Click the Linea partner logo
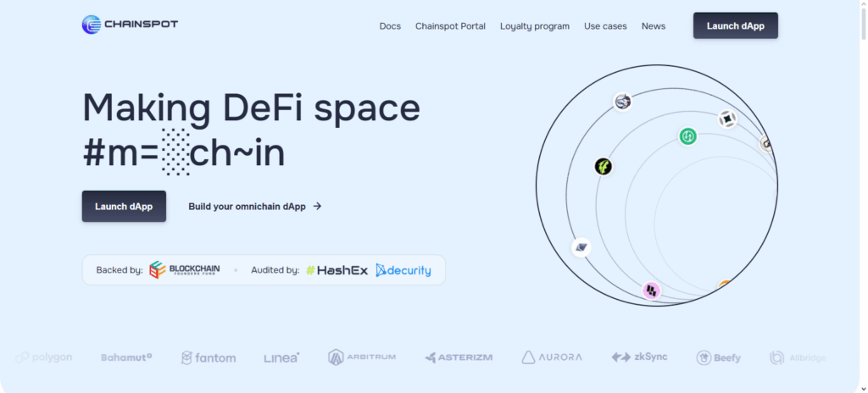Viewport: 868px width, 393px height. point(281,357)
